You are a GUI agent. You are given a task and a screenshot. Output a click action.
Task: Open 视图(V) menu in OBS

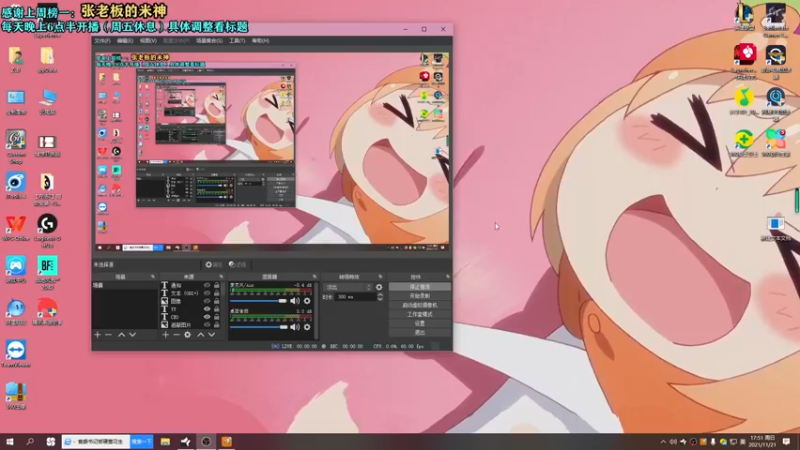148,41
